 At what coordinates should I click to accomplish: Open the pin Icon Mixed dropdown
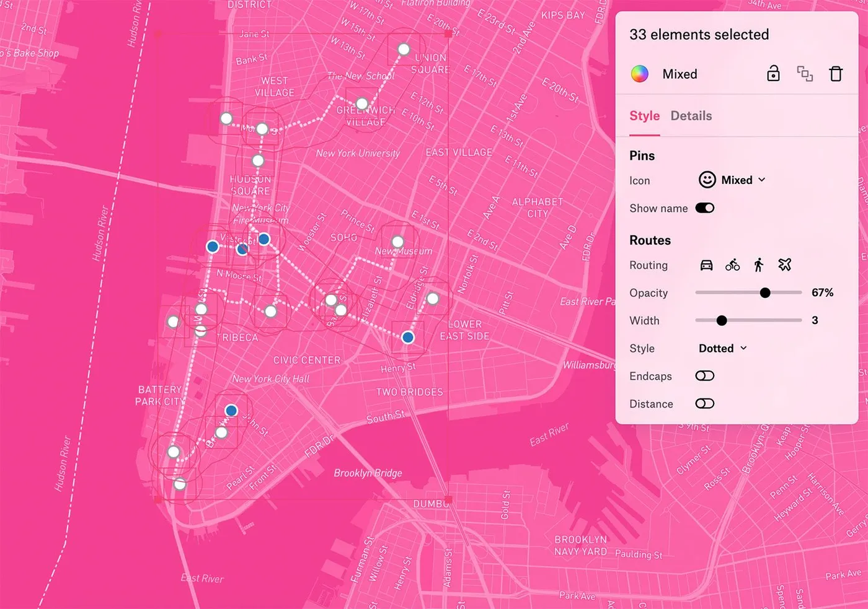732,180
